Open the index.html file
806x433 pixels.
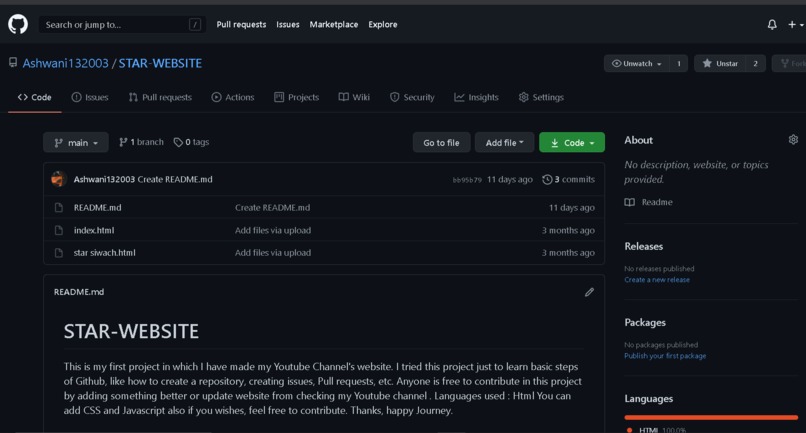94,230
